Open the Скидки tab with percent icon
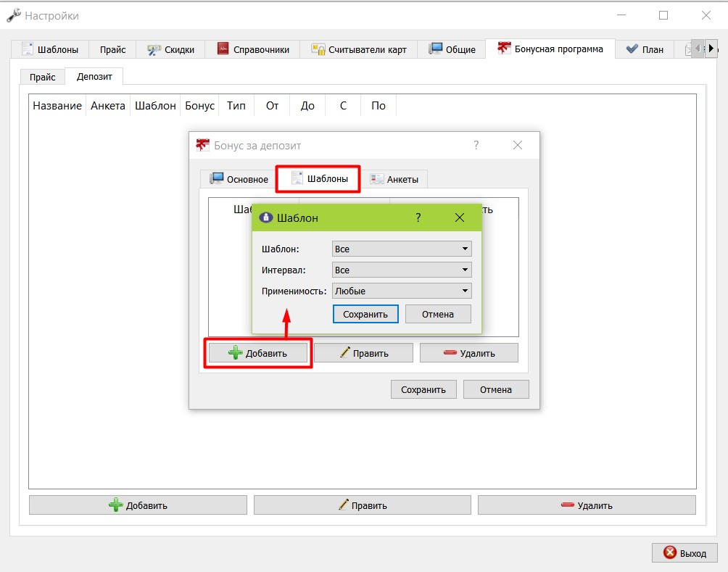Image resolution: width=728 pixels, height=572 pixels. (x=170, y=50)
